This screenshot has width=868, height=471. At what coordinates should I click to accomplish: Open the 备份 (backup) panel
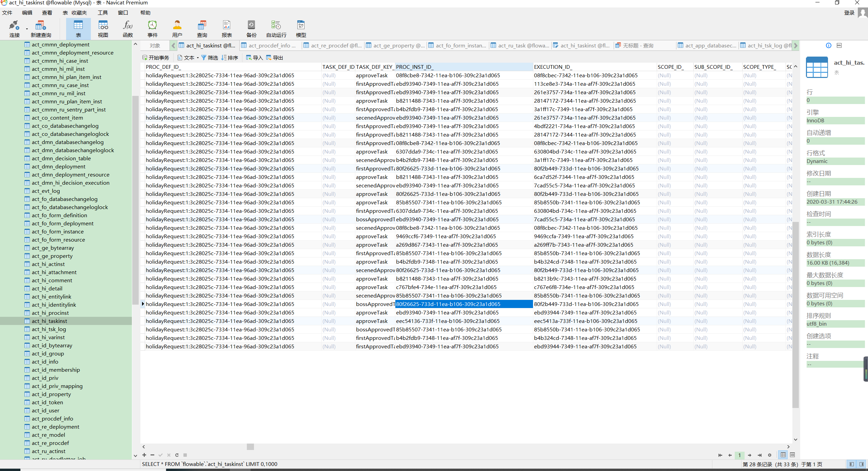[251, 28]
